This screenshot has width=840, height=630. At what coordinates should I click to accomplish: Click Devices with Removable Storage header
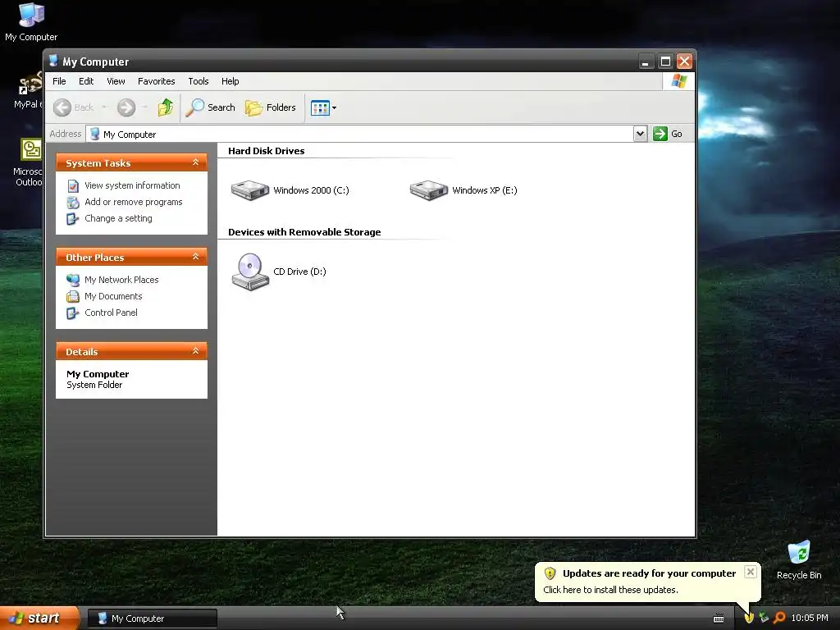(304, 232)
